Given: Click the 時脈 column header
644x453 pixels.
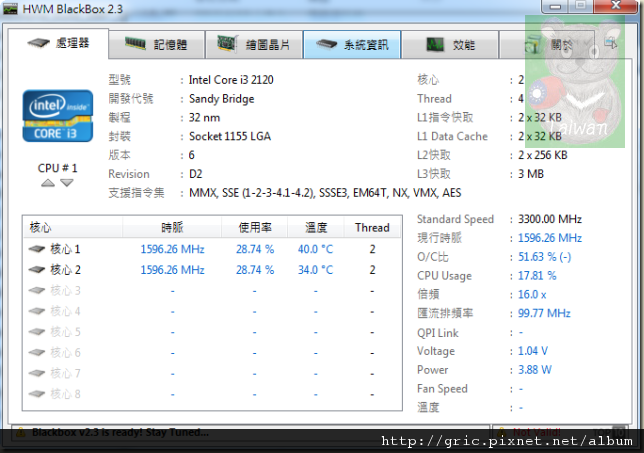Looking at the screenshot, I should tap(172, 227).
